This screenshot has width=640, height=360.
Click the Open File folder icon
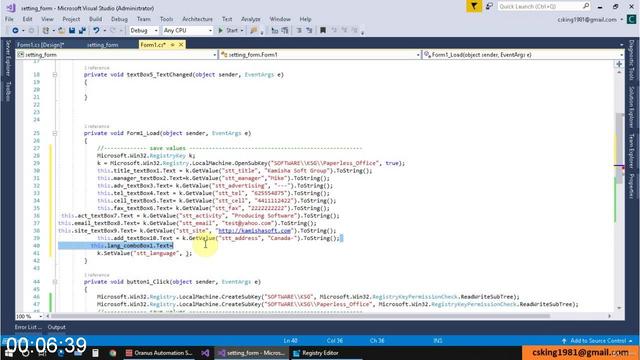62,31
